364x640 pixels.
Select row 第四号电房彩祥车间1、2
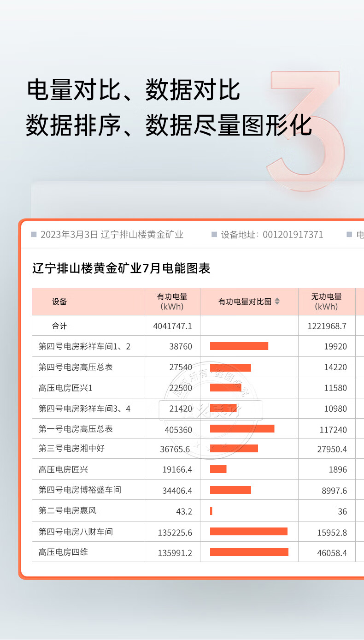84,346
